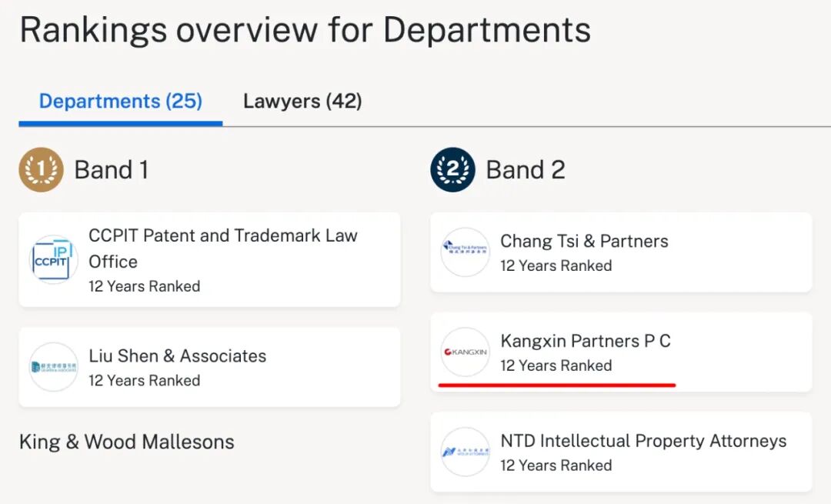Click Kangxin's 12 Years Ranked text
The width and height of the screenshot is (831, 504).
click(x=556, y=365)
